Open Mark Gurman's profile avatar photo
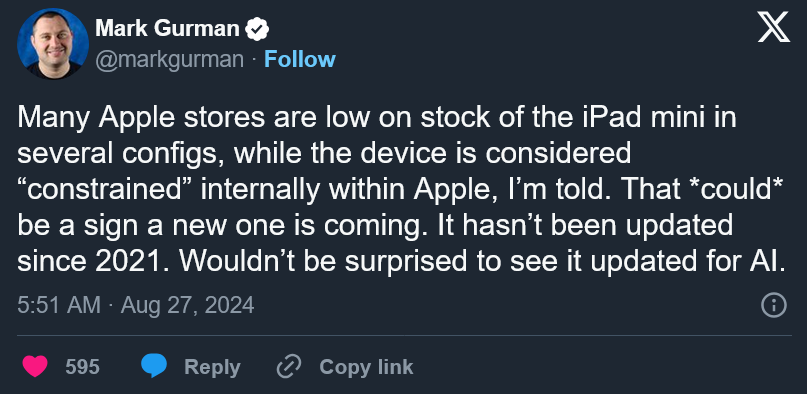This screenshot has height=394, width=807. (52, 44)
